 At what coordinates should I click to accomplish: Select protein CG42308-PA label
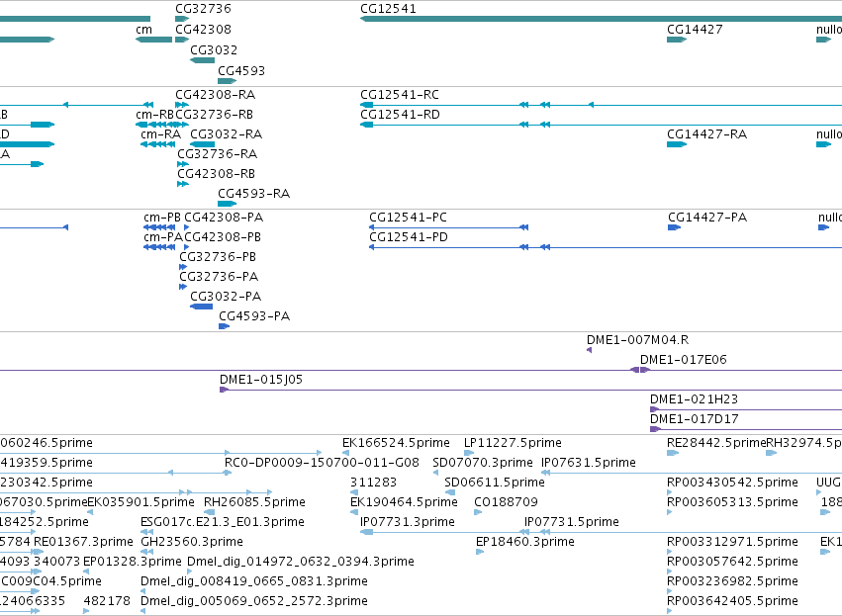224,218
